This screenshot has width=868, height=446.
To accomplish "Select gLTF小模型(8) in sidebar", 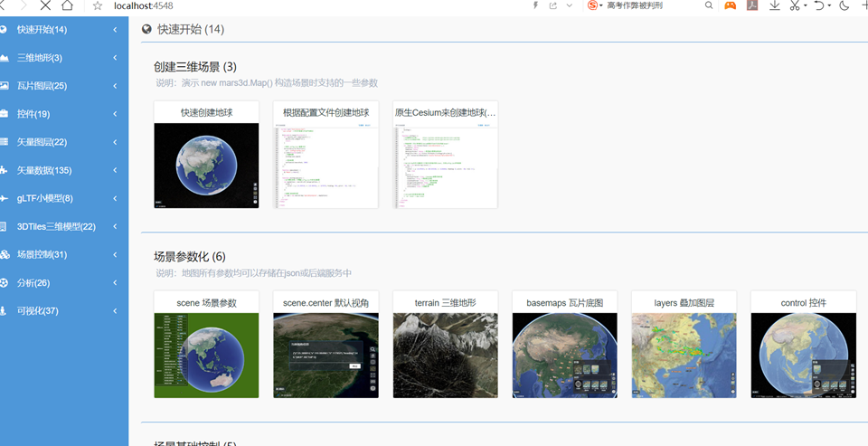I will 64,198.
